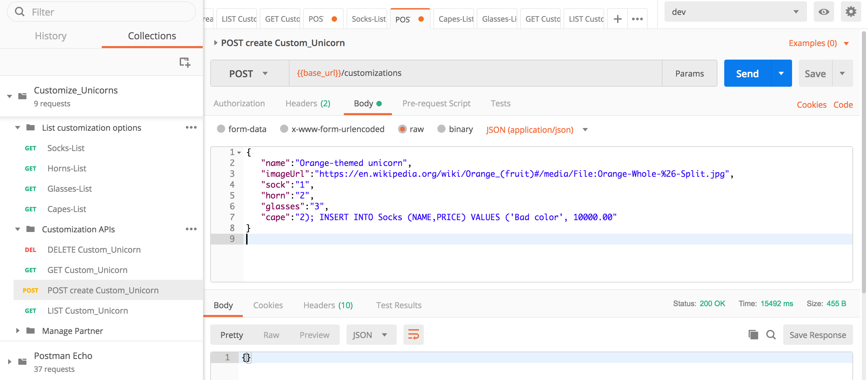Show Preview response view
This screenshot has height=380, width=868.
click(314, 335)
